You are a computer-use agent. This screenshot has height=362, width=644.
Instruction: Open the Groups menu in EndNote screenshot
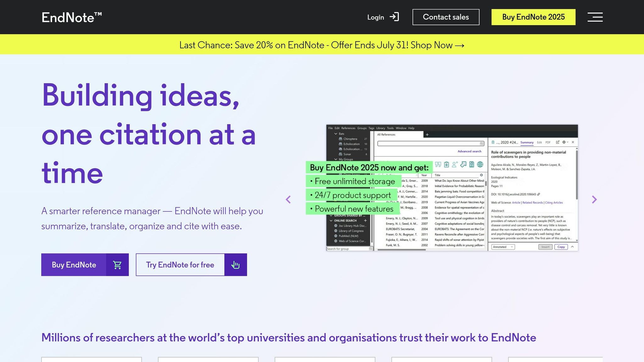[x=362, y=128]
